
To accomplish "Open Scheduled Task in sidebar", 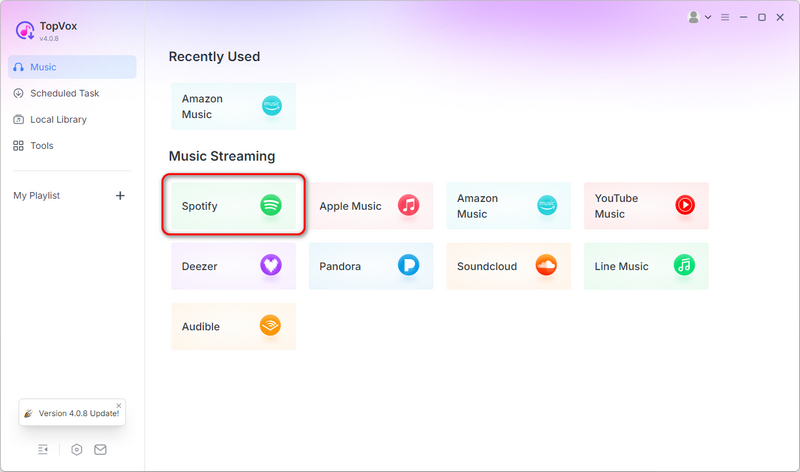I will [72, 93].
